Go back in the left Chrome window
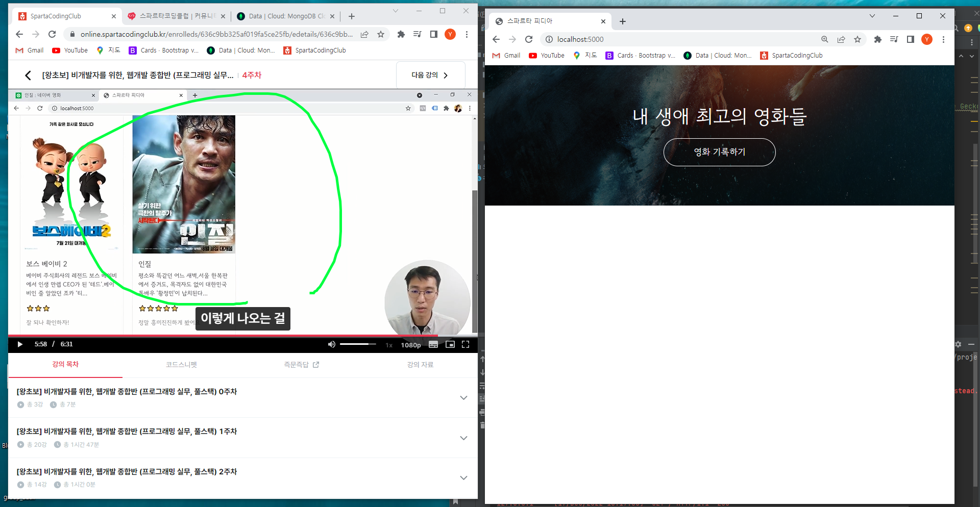Image resolution: width=980 pixels, height=507 pixels. click(x=19, y=34)
